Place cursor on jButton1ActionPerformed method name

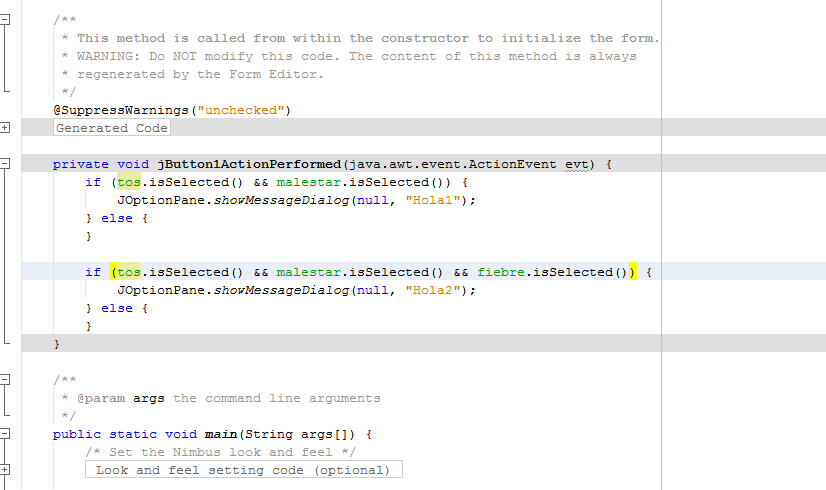tap(249, 164)
